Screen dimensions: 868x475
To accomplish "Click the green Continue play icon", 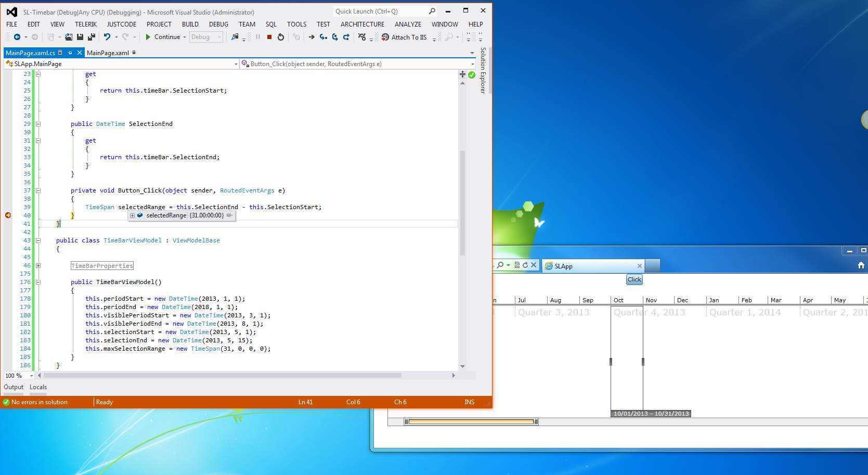I will point(148,37).
